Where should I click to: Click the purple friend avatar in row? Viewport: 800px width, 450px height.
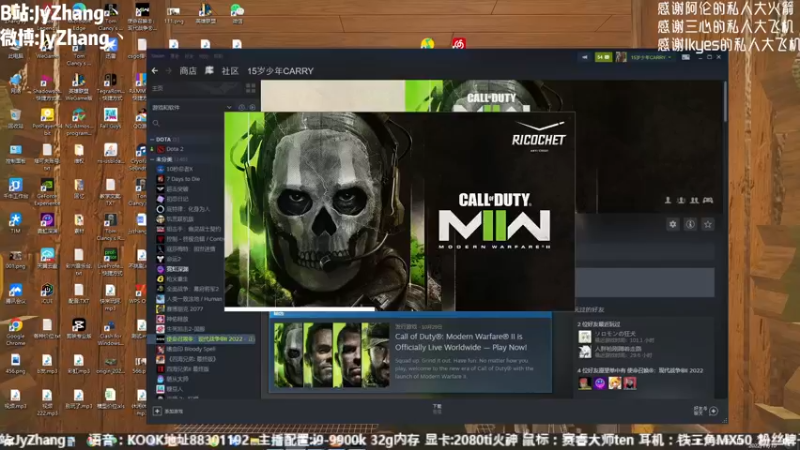(600, 383)
